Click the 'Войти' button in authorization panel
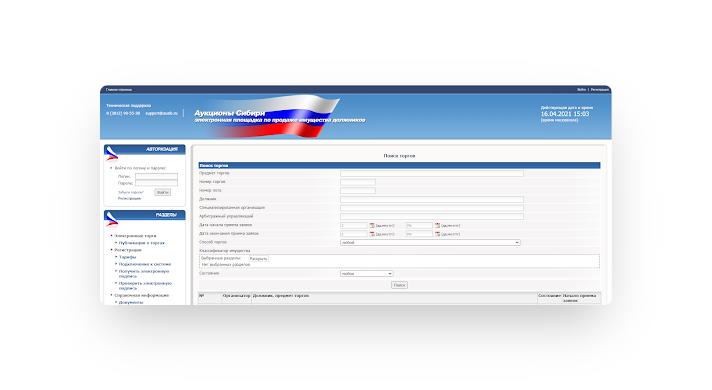Viewport: 712px width, 390px height. tap(163, 193)
